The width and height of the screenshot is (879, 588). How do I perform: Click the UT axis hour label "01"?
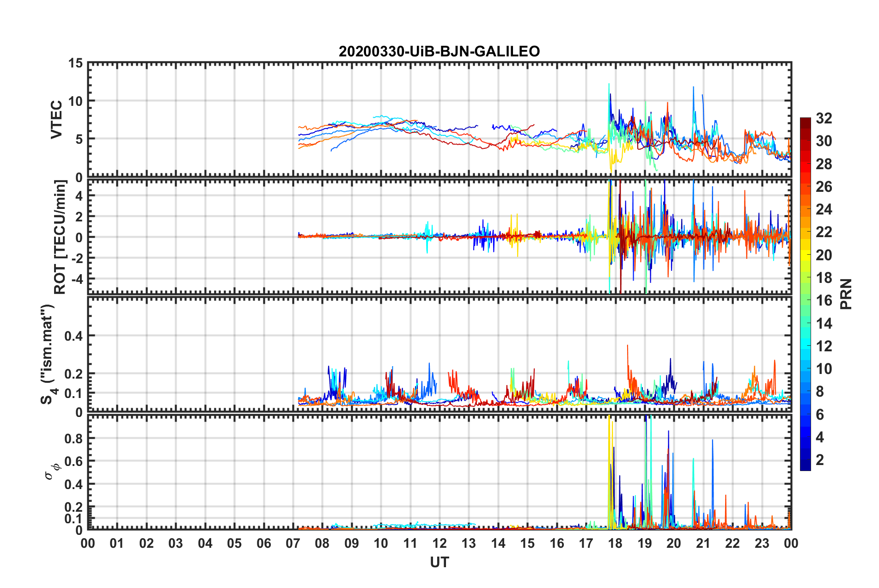pos(117,543)
